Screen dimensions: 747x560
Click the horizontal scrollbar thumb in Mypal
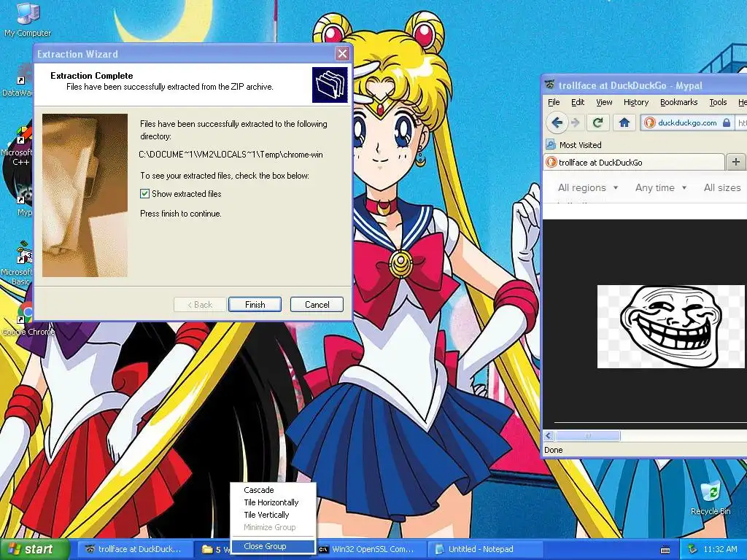pos(588,435)
